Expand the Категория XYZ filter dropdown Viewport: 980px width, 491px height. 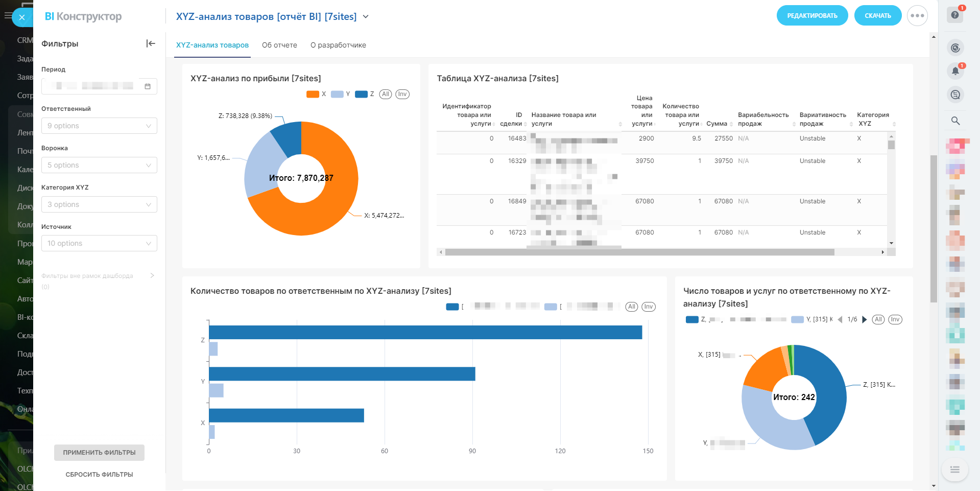pyautogui.click(x=99, y=204)
